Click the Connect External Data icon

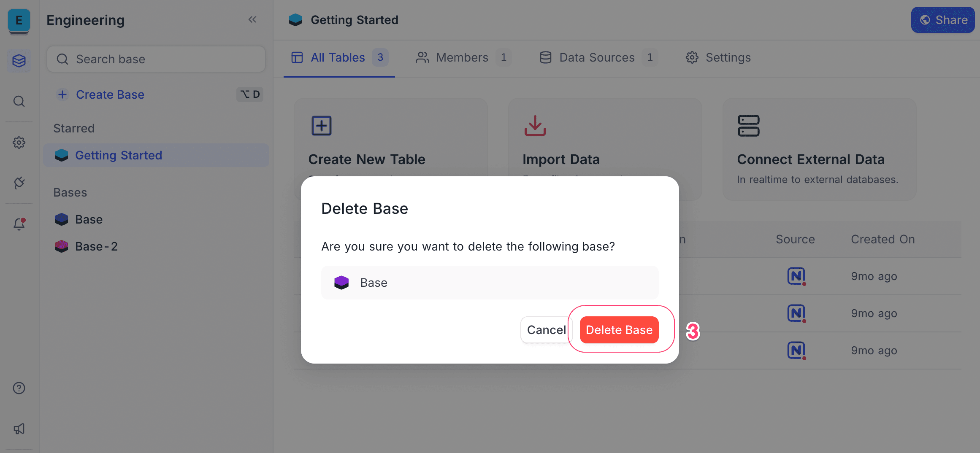pyautogui.click(x=747, y=125)
